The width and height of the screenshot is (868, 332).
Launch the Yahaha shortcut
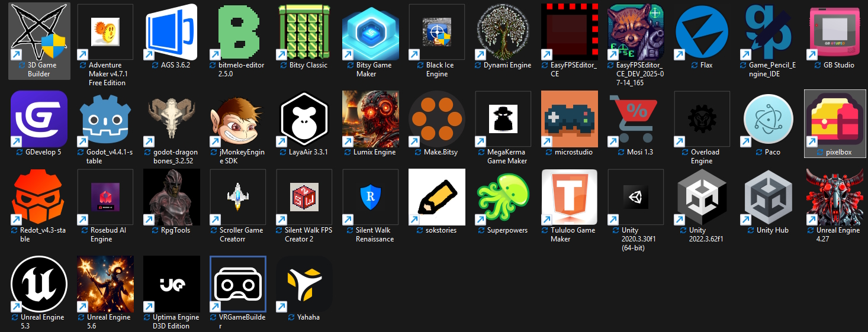tap(304, 284)
